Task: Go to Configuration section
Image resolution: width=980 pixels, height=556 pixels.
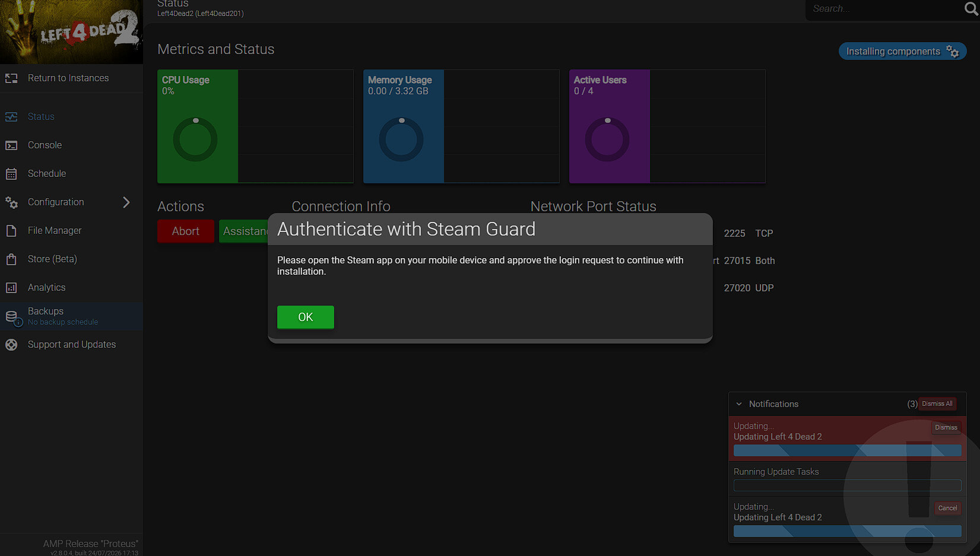Action: point(56,202)
